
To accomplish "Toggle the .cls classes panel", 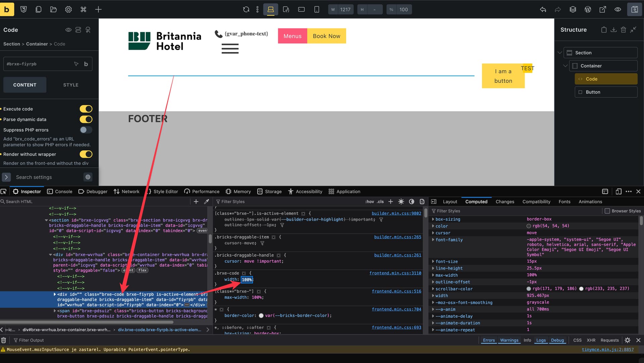I will point(380,201).
